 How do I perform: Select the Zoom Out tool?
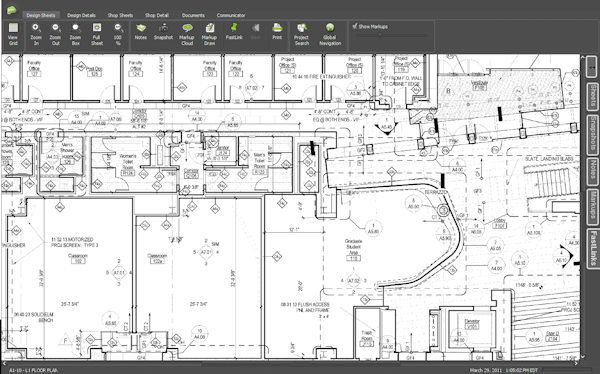point(55,34)
